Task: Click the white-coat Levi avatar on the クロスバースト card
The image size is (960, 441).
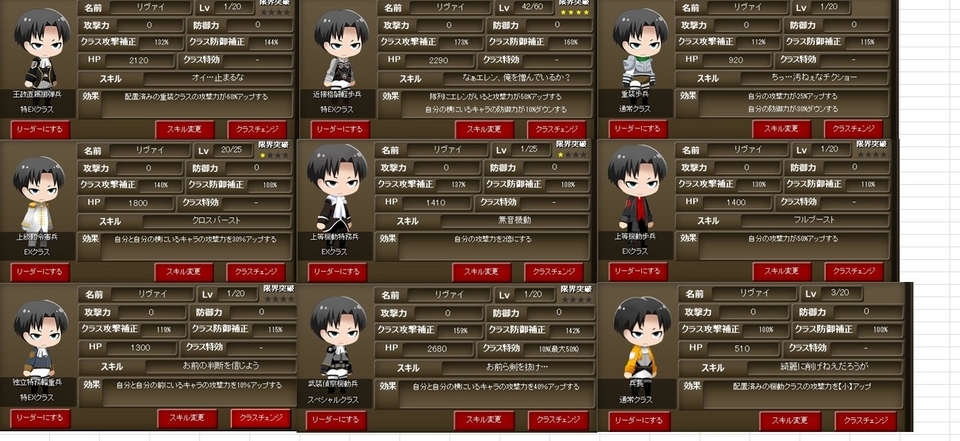Action: [39, 195]
